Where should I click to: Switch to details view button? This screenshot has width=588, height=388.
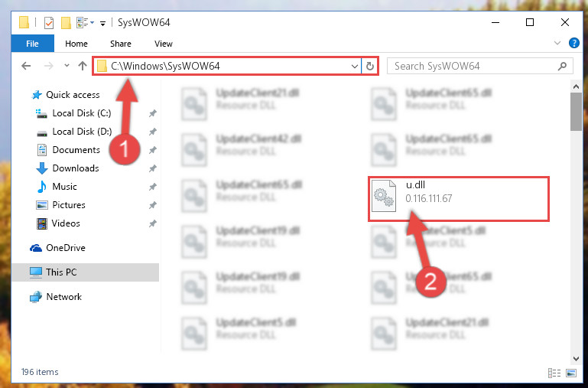click(554, 373)
